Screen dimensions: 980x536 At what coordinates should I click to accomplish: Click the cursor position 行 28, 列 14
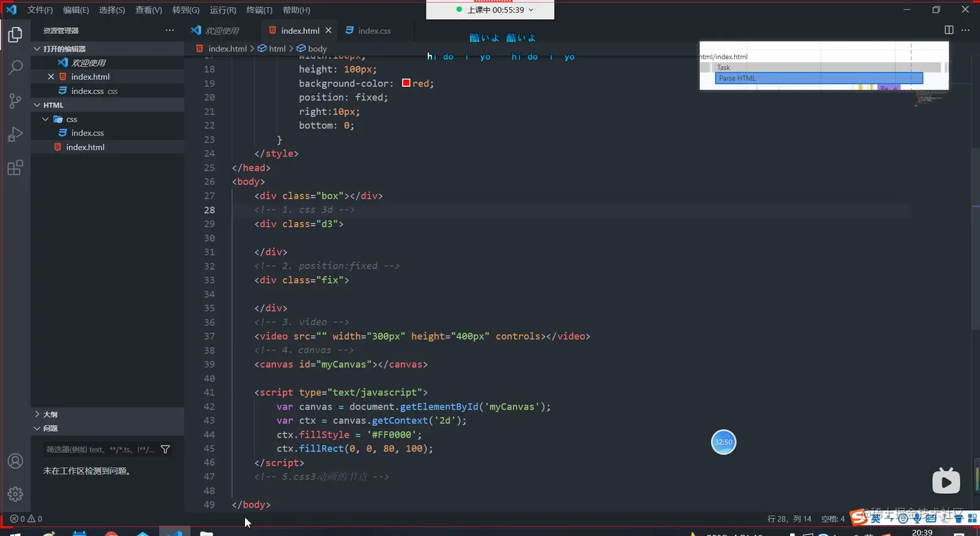(x=789, y=519)
